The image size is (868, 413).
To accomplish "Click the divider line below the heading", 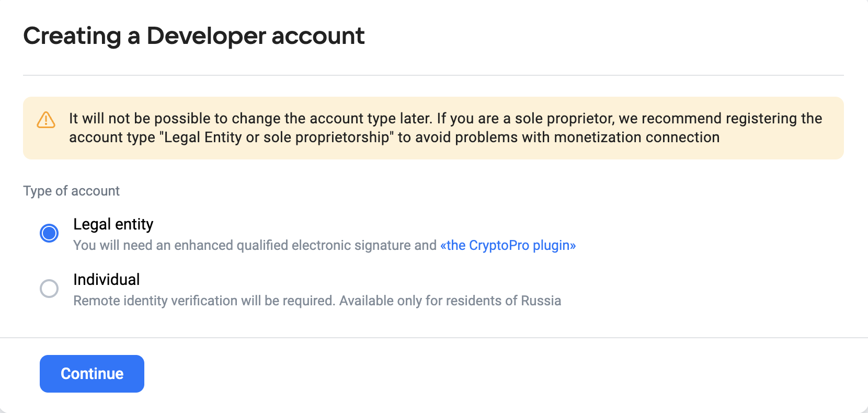I will coord(433,75).
